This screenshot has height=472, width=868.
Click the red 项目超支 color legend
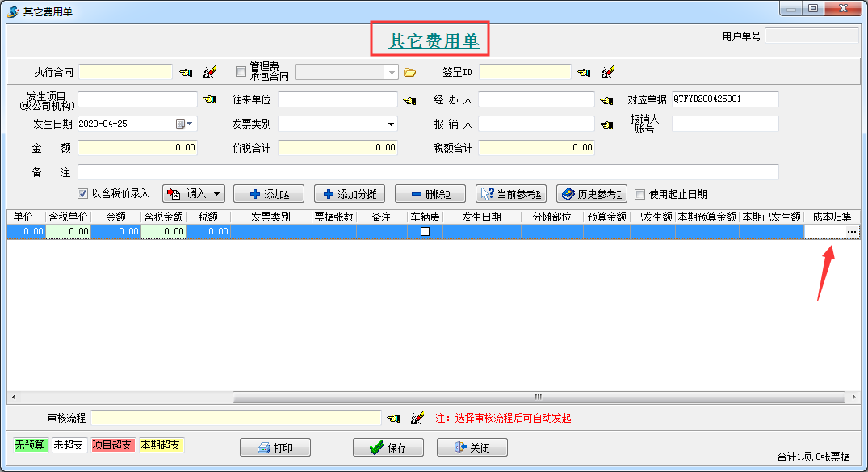[112, 445]
